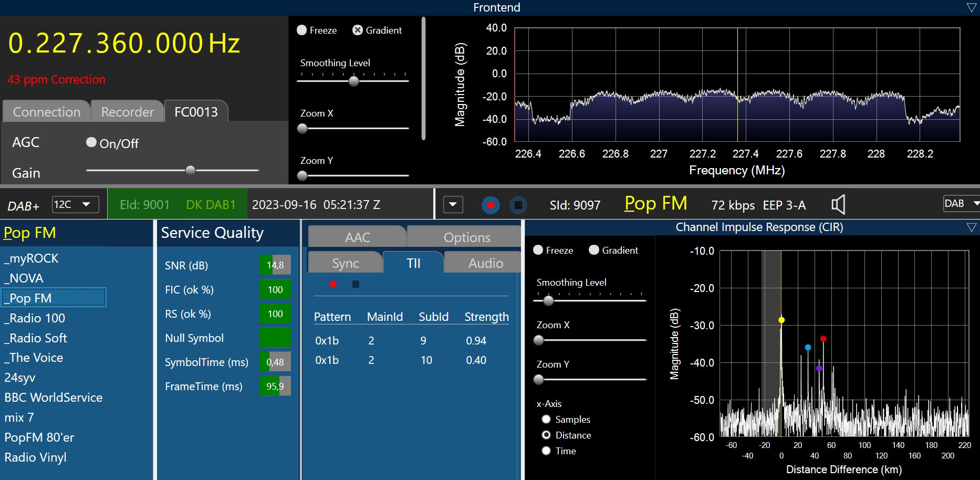Open the Audio tab
The height and width of the screenshot is (480, 980).
pos(485,263)
